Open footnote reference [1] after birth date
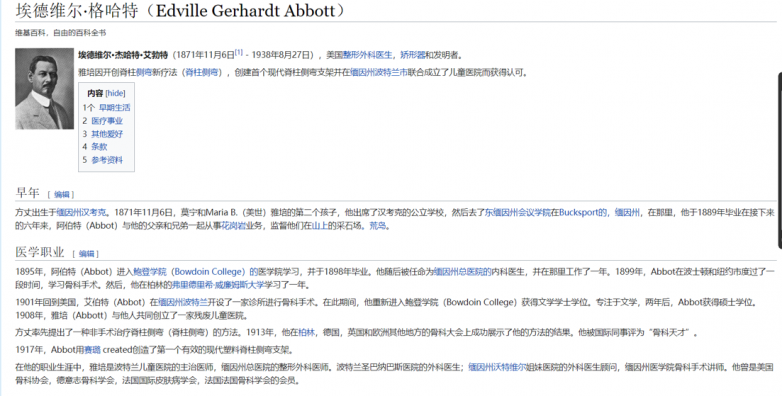782x396 pixels. pyautogui.click(x=238, y=52)
